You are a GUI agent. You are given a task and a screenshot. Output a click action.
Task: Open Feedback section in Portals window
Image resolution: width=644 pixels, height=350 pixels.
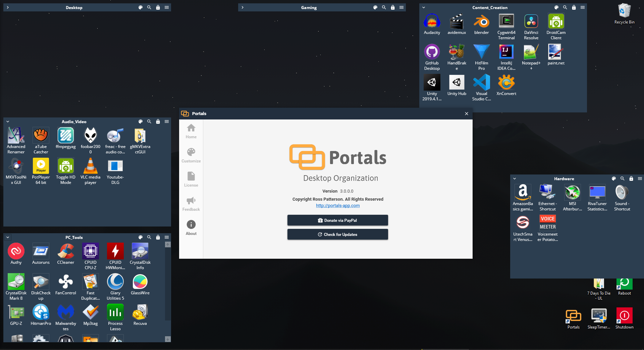[x=191, y=204]
